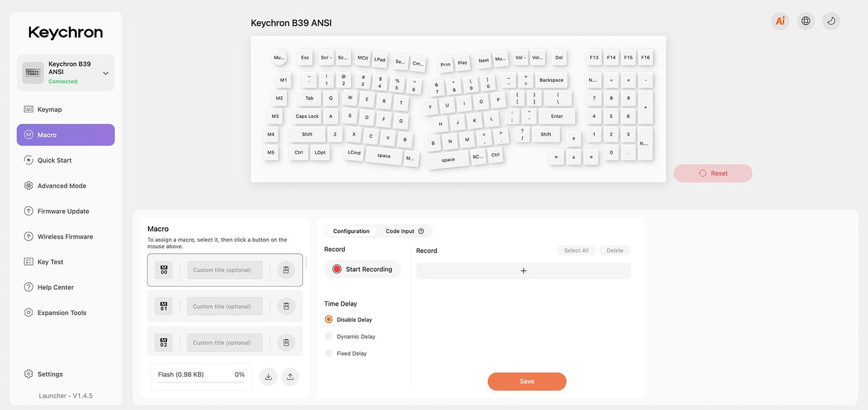
Task: Select the Play media key
Action: click(463, 63)
